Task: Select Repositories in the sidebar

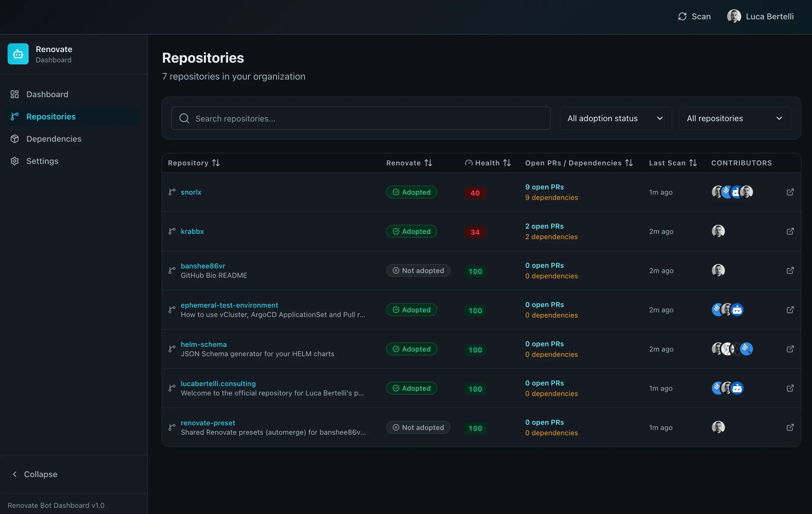Action: click(x=73, y=116)
